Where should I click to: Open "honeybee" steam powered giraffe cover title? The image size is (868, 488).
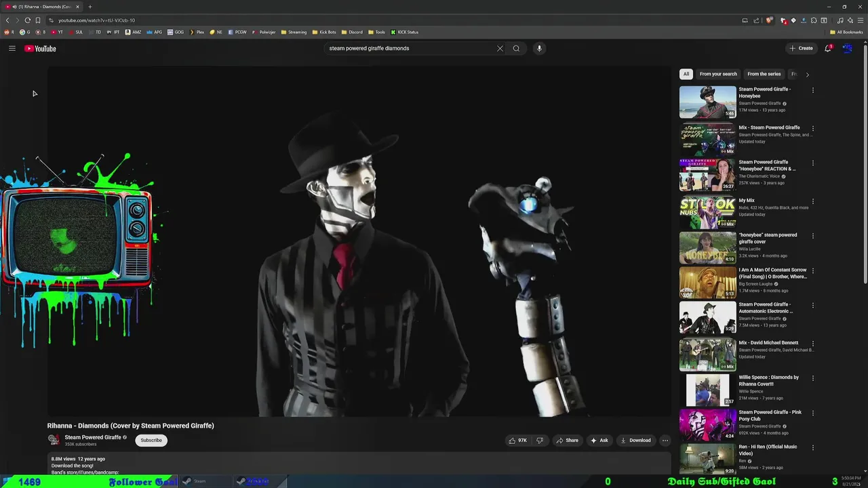point(768,239)
